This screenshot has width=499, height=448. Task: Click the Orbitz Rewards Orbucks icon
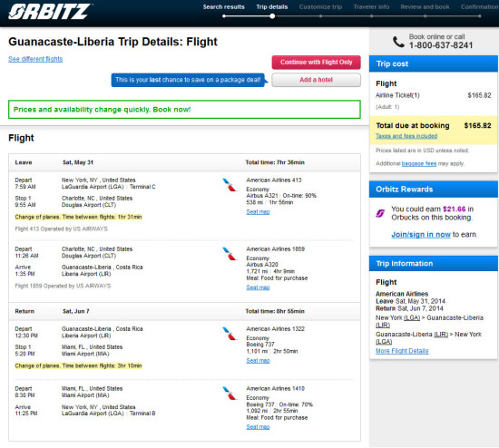click(380, 213)
